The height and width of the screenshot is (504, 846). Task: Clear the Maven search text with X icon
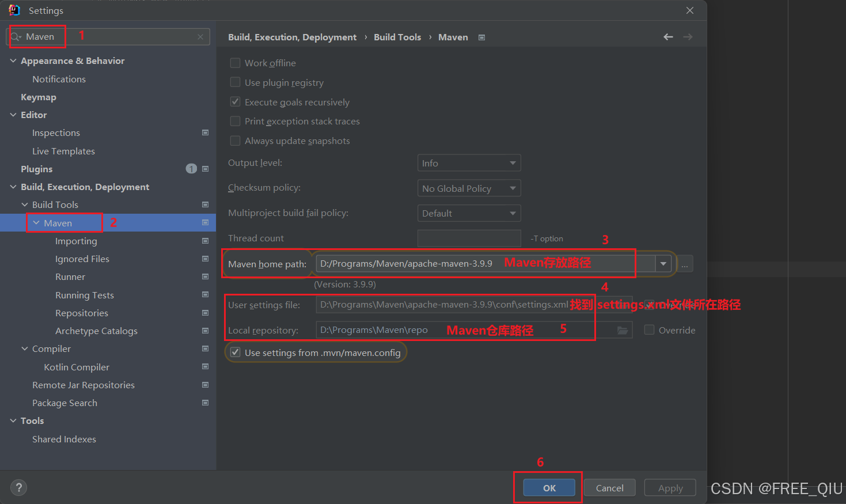[200, 37]
